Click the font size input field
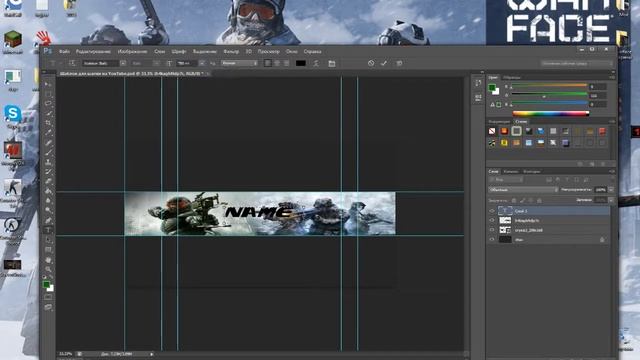The width and height of the screenshot is (640, 360). click(186, 63)
